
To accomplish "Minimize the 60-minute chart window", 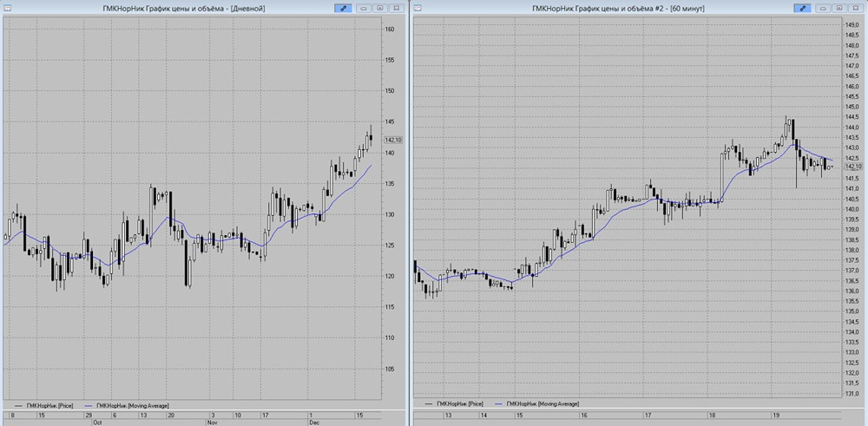I will coord(823,9).
